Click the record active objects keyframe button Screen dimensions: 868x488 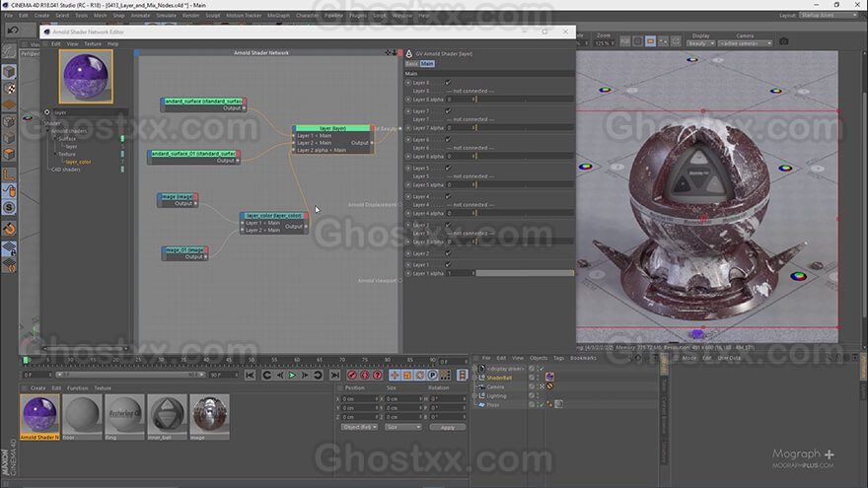click(x=351, y=376)
